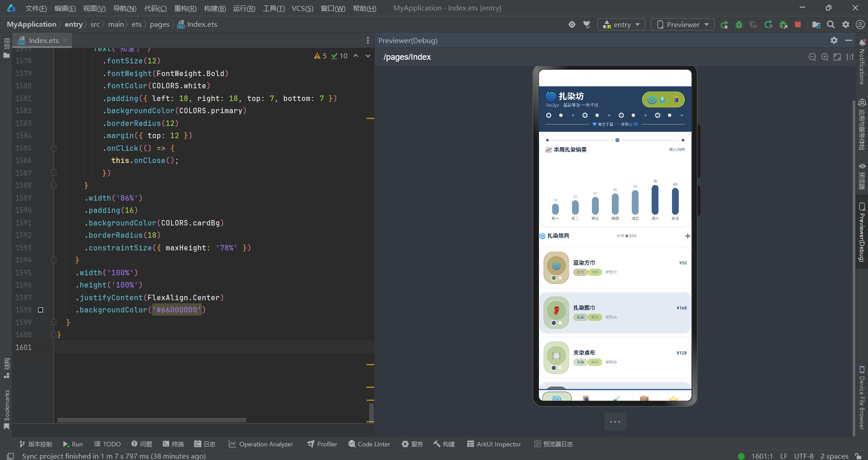Open the 代码(C) menu

(155, 8)
